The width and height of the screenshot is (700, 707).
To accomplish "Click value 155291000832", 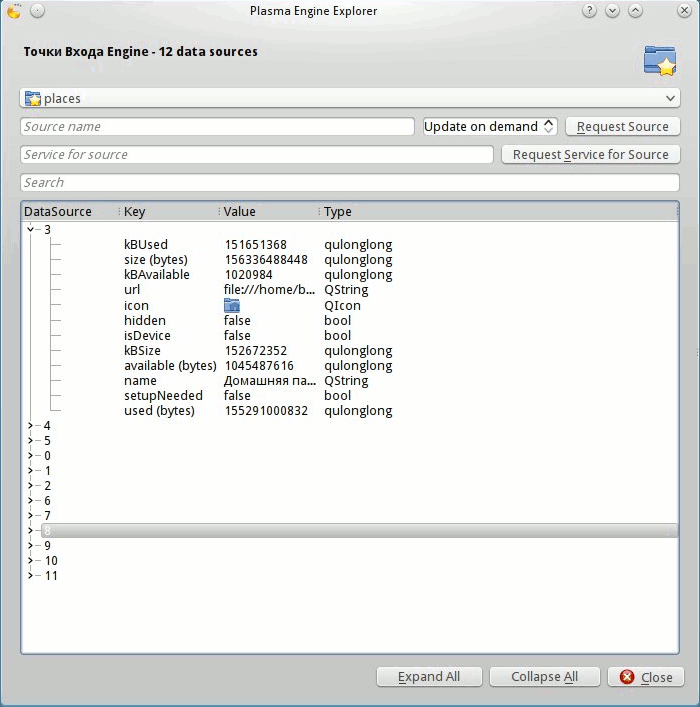I will (266, 411).
